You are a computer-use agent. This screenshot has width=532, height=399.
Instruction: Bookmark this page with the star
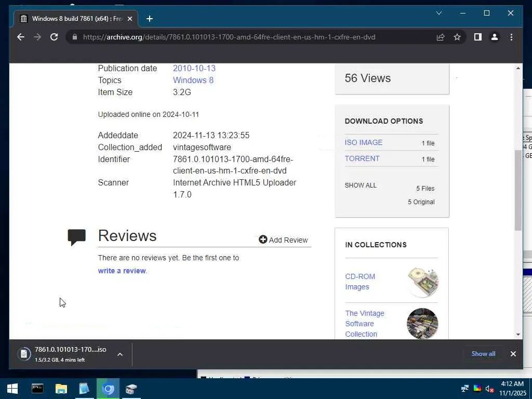click(x=457, y=37)
